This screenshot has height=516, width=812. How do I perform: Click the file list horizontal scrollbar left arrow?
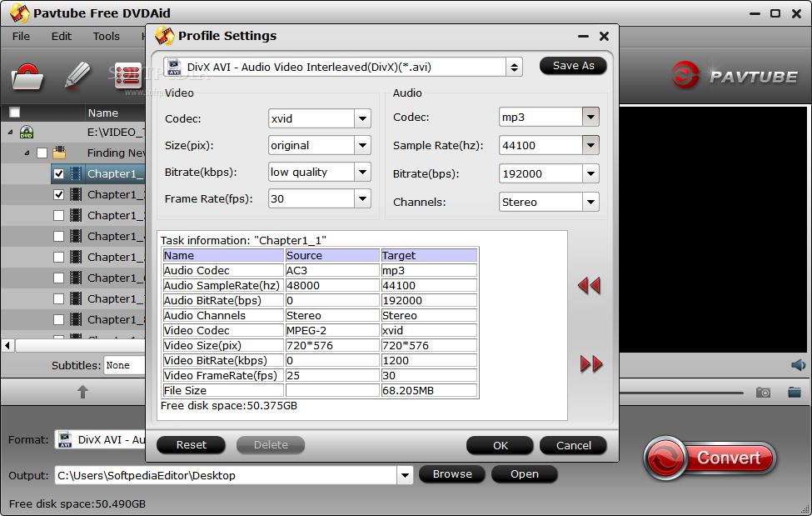click(7, 345)
